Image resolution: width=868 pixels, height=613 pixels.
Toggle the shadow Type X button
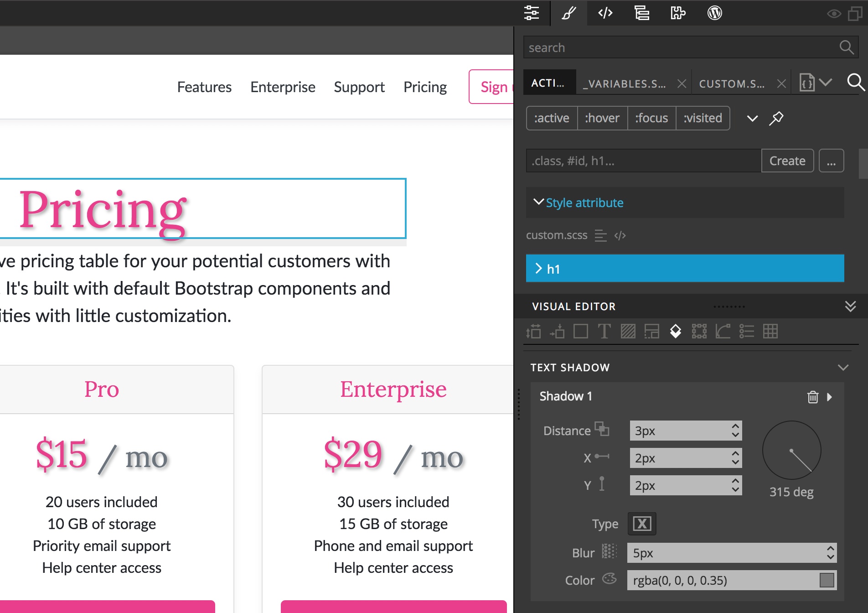(x=642, y=524)
